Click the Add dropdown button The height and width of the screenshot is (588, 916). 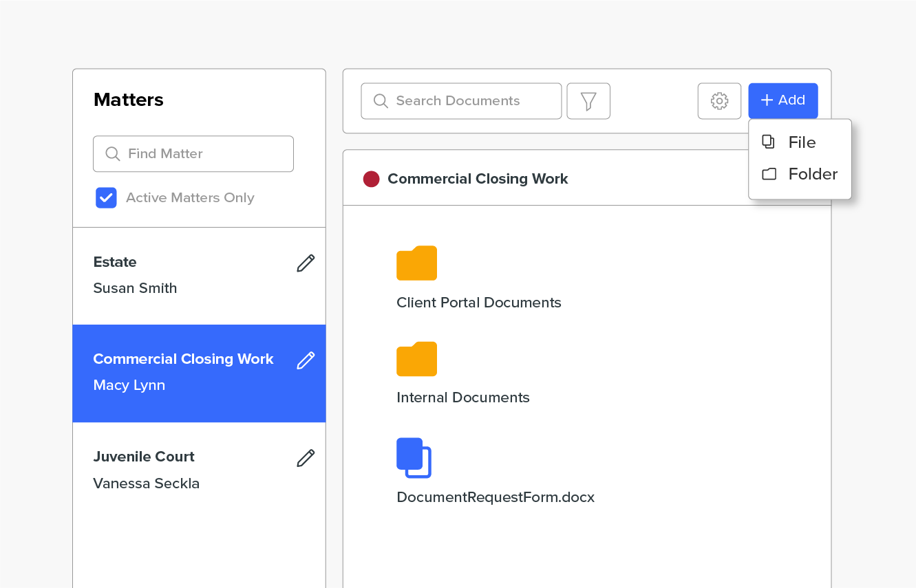pyautogui.click(x=782, y=100)
